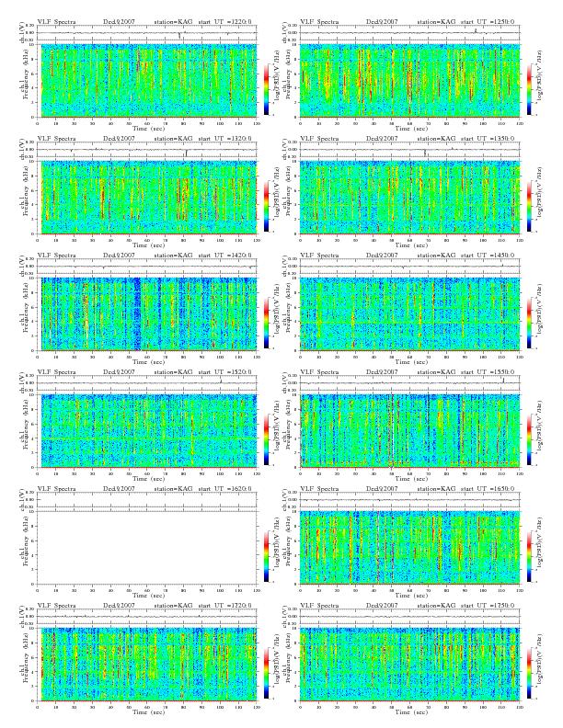This screenshot has width=563, height=728.
Task: Click the 'Time (sec)' label under the UT 1220 spectrogram
Action: [149, 128]
